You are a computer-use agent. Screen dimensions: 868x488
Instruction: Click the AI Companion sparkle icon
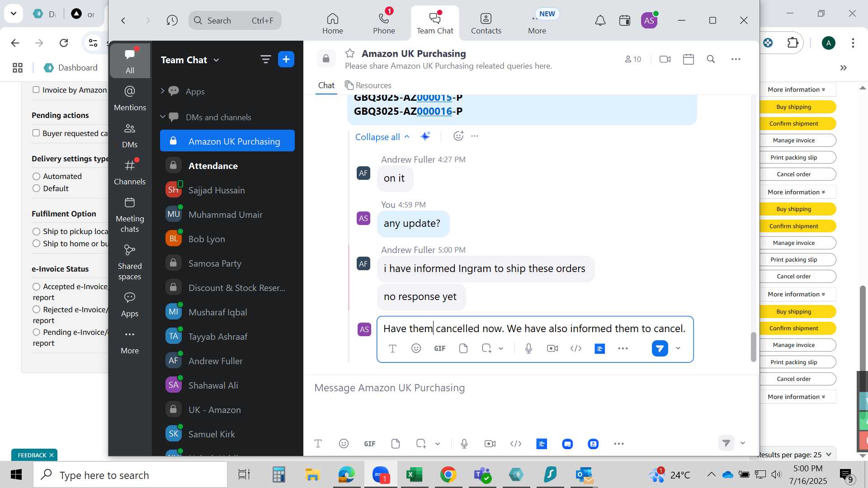pyautogui.click(x=425, y=136)
